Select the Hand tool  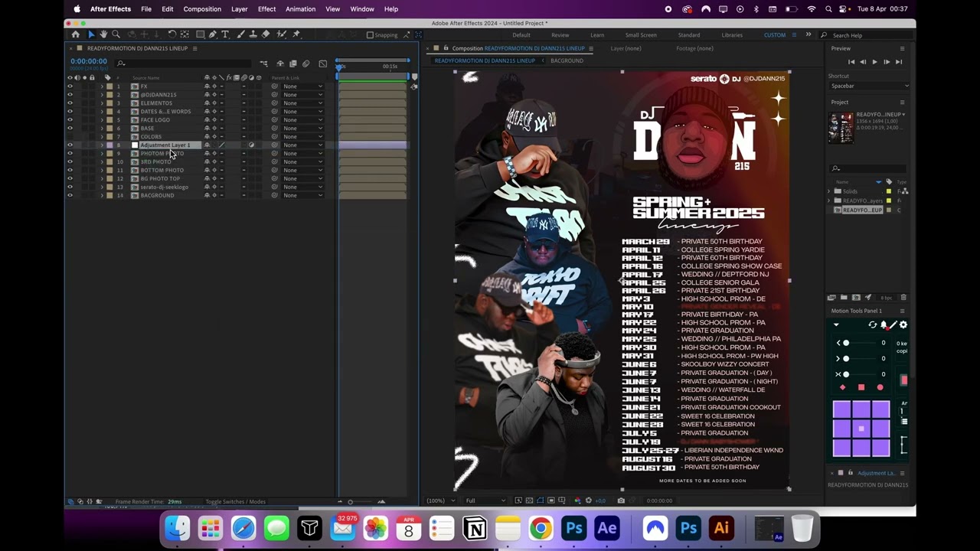click(103, 34)
